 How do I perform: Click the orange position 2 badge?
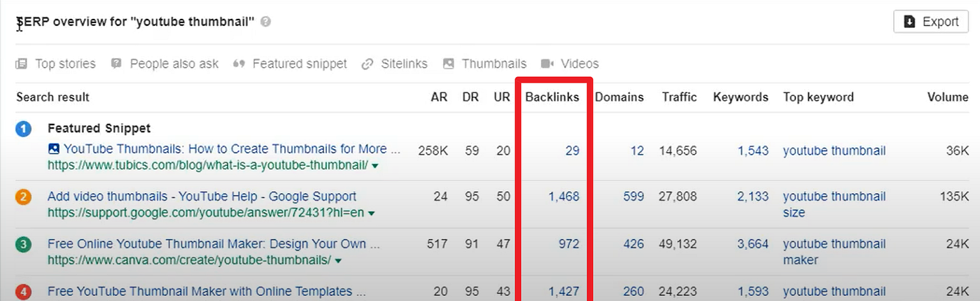point(23,197)
